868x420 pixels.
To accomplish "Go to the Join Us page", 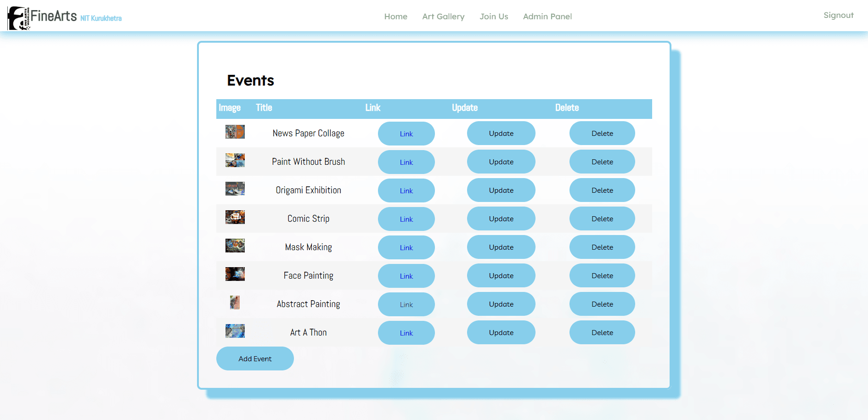I will tap(493, 17).
